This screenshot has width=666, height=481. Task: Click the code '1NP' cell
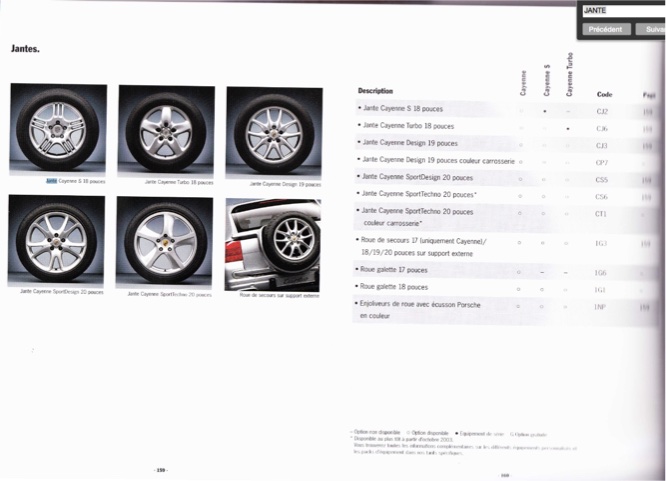(x=599, y=307)
